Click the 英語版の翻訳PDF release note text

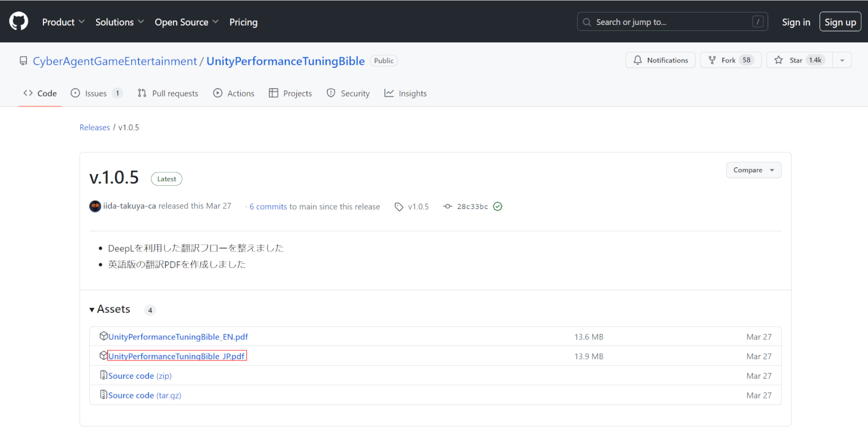click(177, 264)
